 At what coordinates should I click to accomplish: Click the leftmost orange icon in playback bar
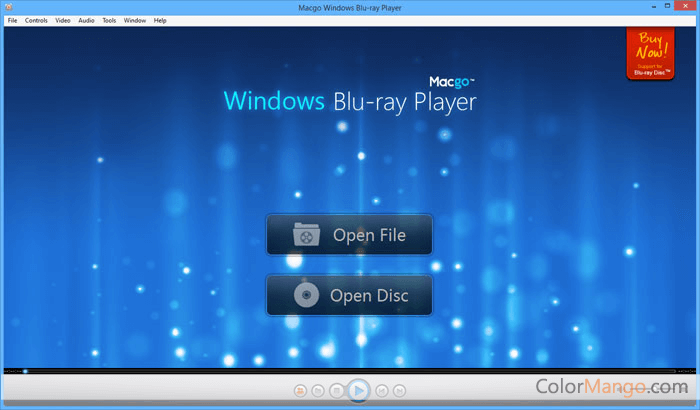(x=299, y=390)
